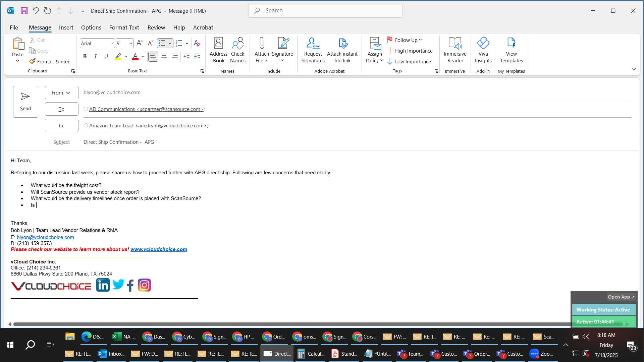Click Check Names icon
The height and width of the screenshot is (362, 644).
coord(238,50)
